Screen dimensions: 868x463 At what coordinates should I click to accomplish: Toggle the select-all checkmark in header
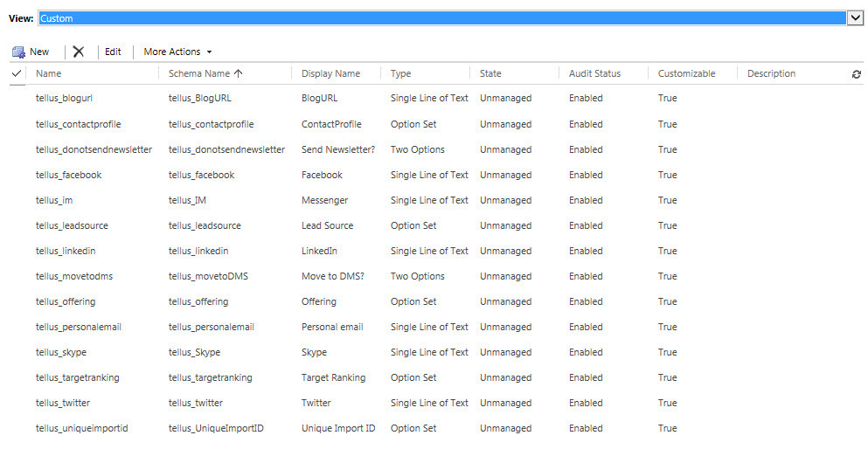[x=17, y=74]
